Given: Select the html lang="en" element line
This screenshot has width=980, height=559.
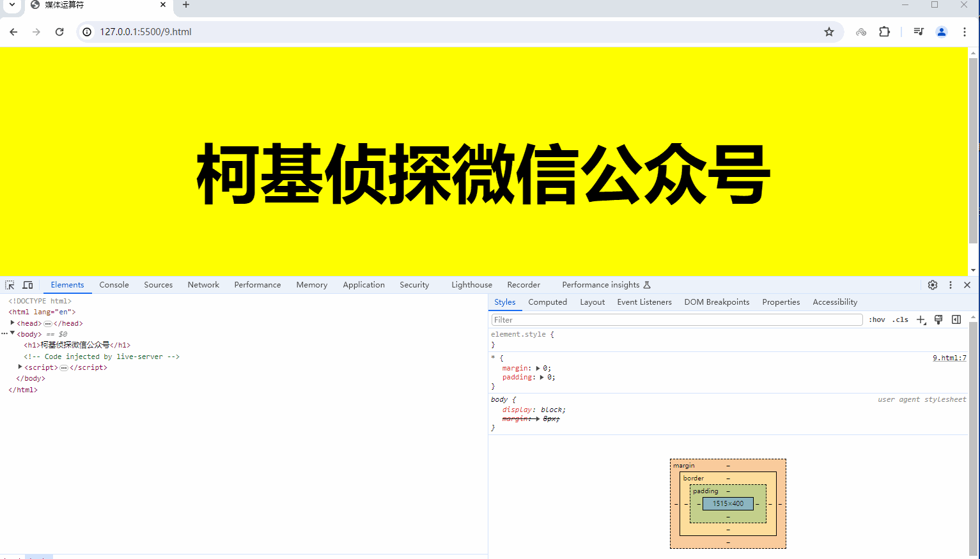Looking at the screenshot, I should click(42, 312).
